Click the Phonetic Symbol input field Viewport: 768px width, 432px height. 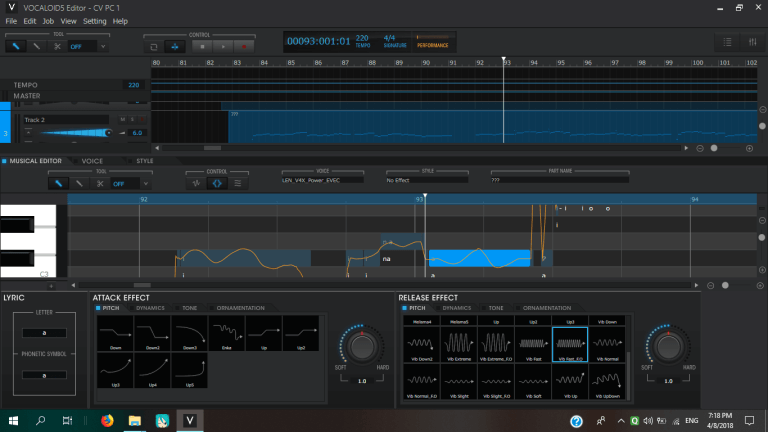44,375
